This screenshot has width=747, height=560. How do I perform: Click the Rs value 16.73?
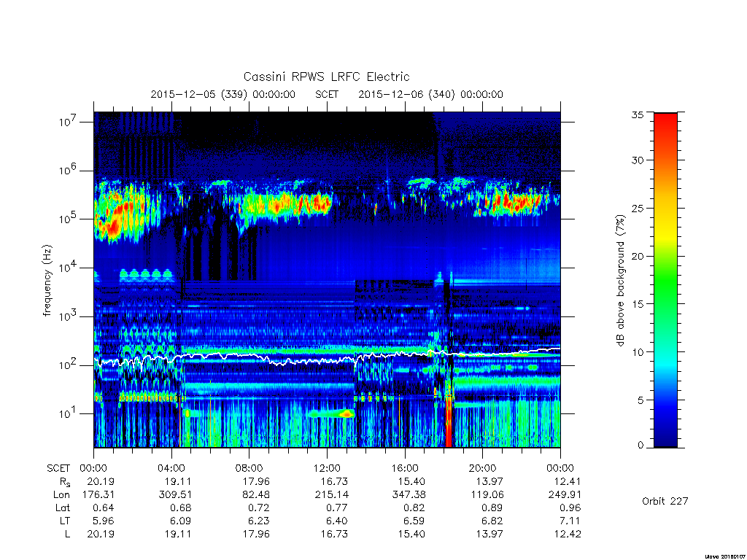334,481
